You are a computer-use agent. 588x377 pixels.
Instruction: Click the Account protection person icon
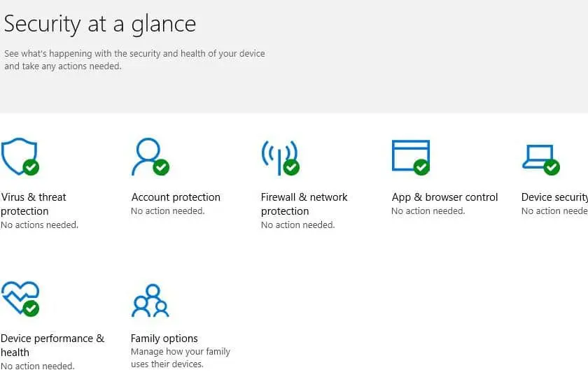(150, 157)
